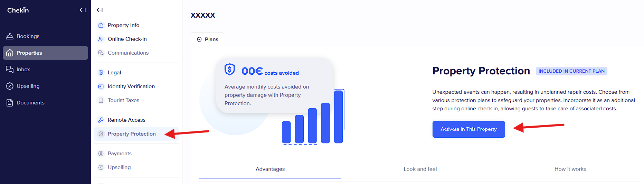Open the Properties section
This screenshot has height=184, width=644.
click(x=45, y=53)
